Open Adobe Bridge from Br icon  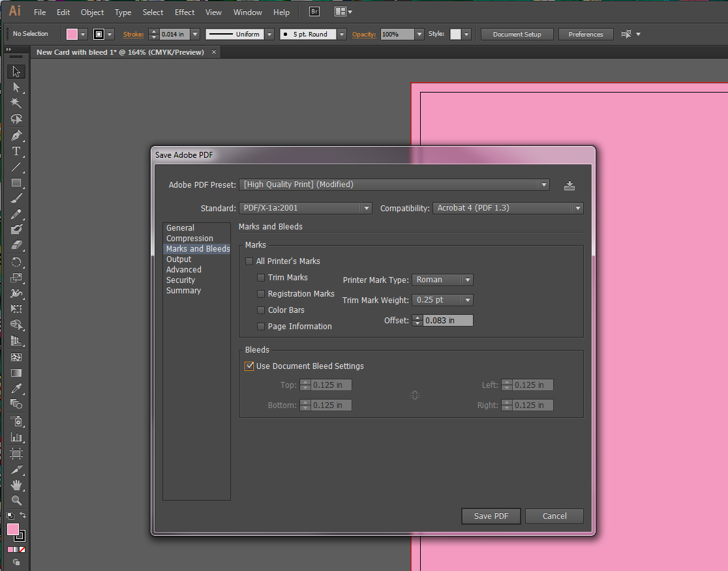(x=314, y=12)
